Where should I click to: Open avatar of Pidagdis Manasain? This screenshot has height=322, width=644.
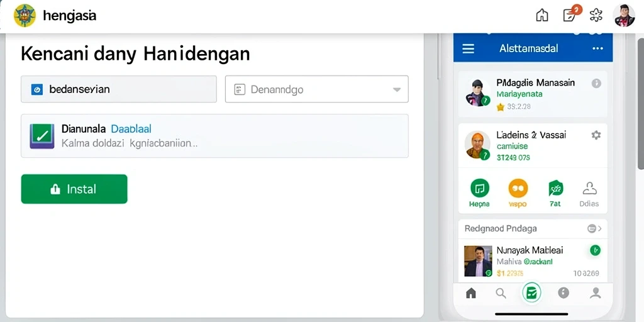click(477, 92)
